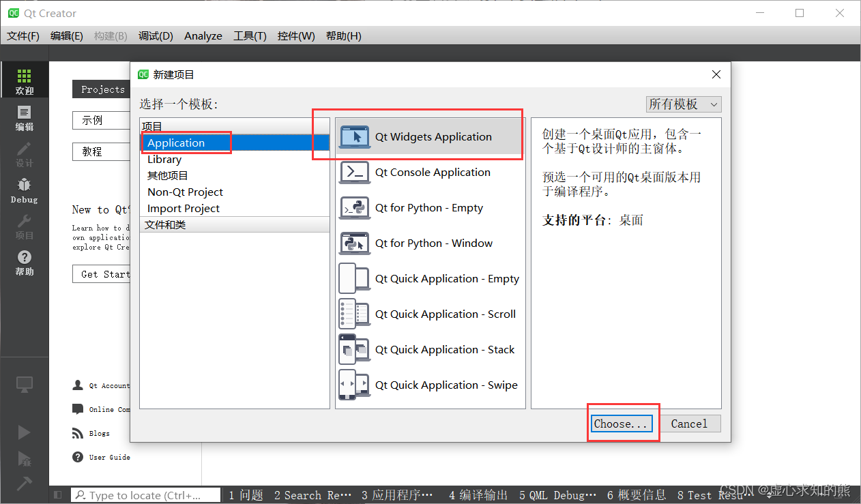This screenshot has height=504, width=861.
Task: Click the User Guide question mark icon
Action: tap(78, 457)
